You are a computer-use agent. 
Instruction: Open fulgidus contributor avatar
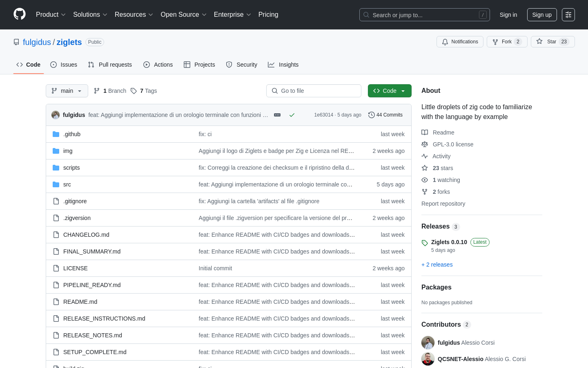[x=428, y=343]
